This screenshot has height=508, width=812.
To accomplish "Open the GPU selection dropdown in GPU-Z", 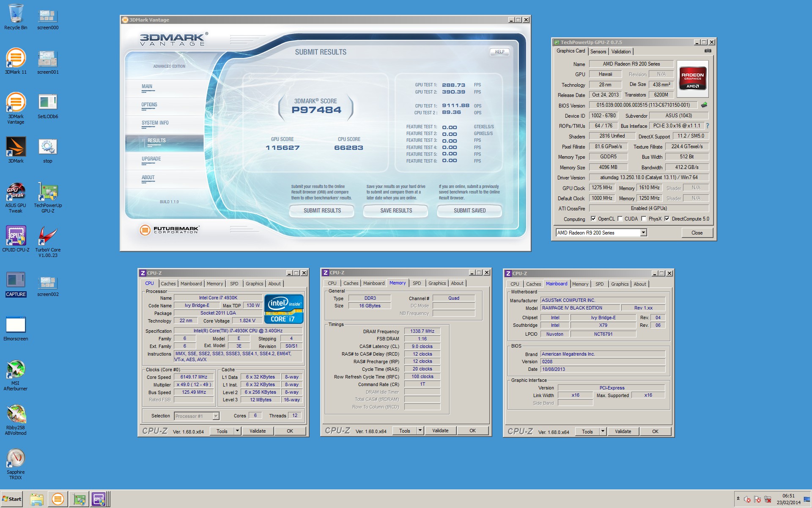I will 643,232.
